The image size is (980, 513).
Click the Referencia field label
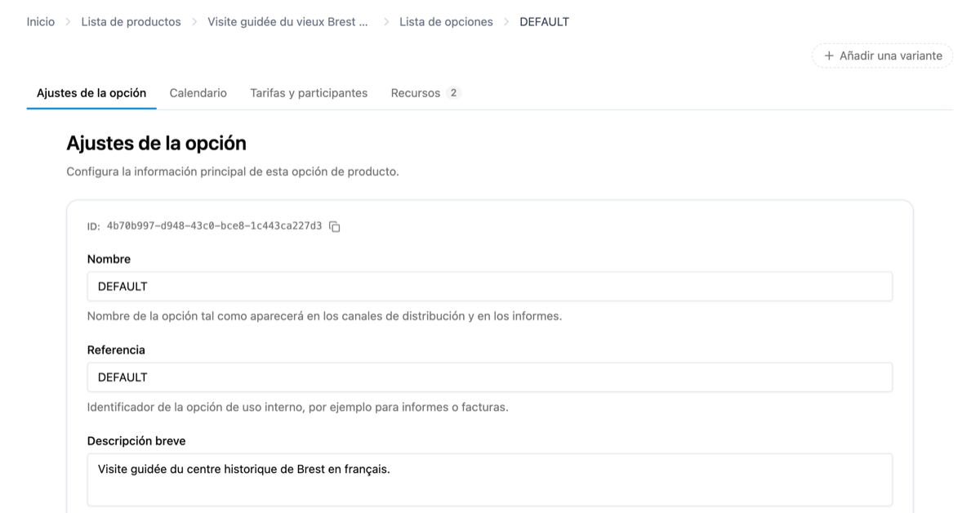tap(116, 350)
